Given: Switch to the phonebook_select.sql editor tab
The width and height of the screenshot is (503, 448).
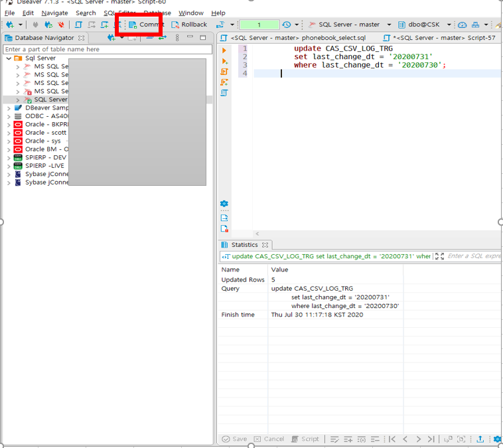Looking at the screenshot, I should (x=293, y=38).
